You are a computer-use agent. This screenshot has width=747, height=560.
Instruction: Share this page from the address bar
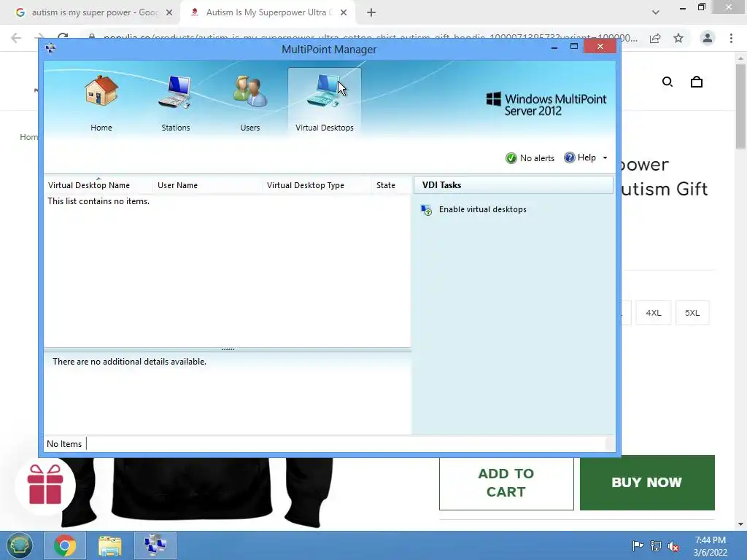[655, 38]
